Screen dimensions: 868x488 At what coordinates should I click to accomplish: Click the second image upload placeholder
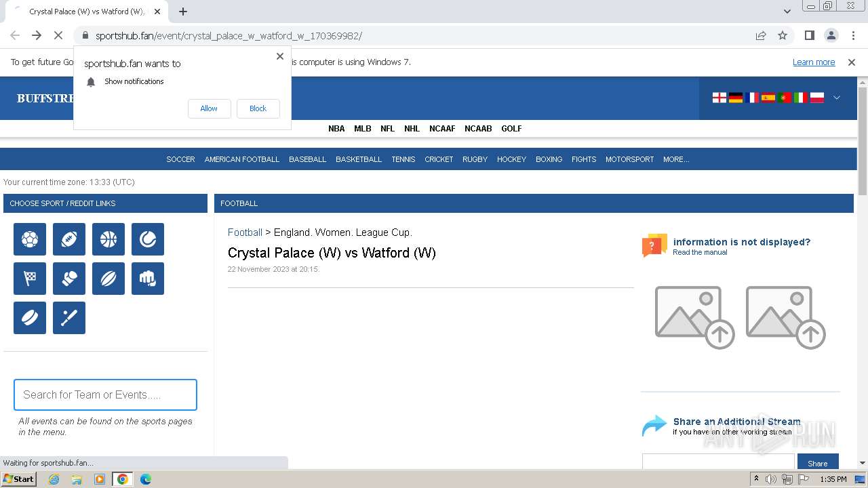(x=785, y=317)
